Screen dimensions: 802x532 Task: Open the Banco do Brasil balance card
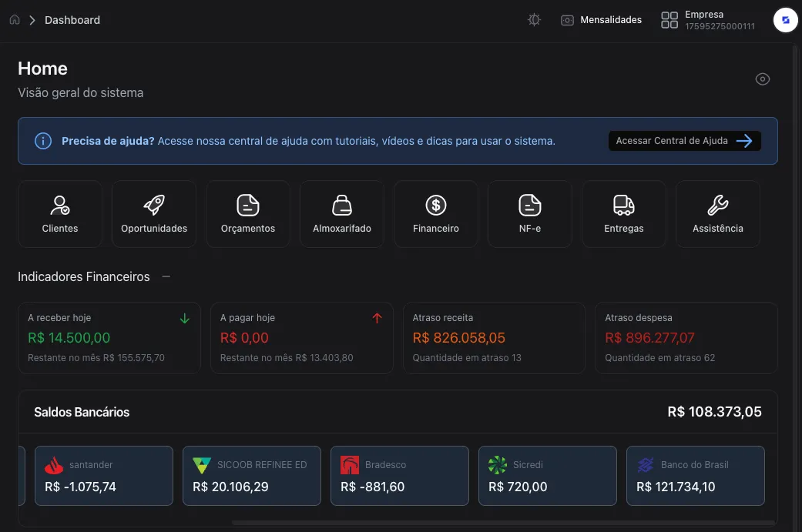tap(695, 476)
